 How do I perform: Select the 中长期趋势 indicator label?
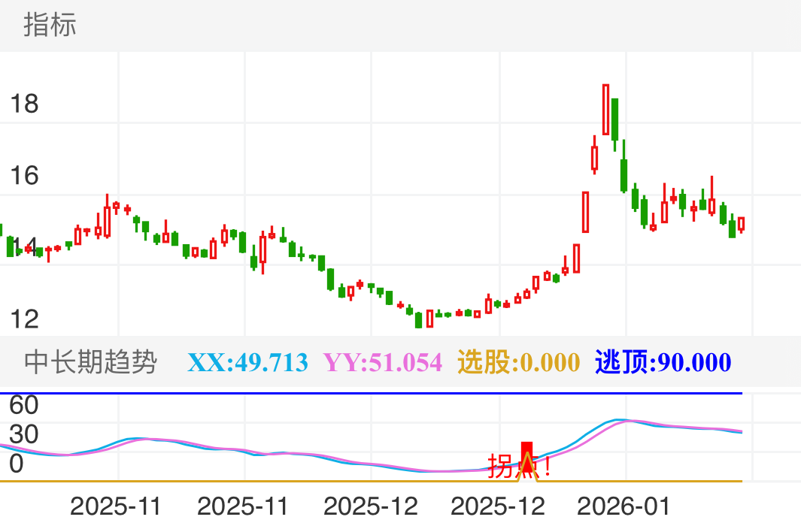point(91,361)
